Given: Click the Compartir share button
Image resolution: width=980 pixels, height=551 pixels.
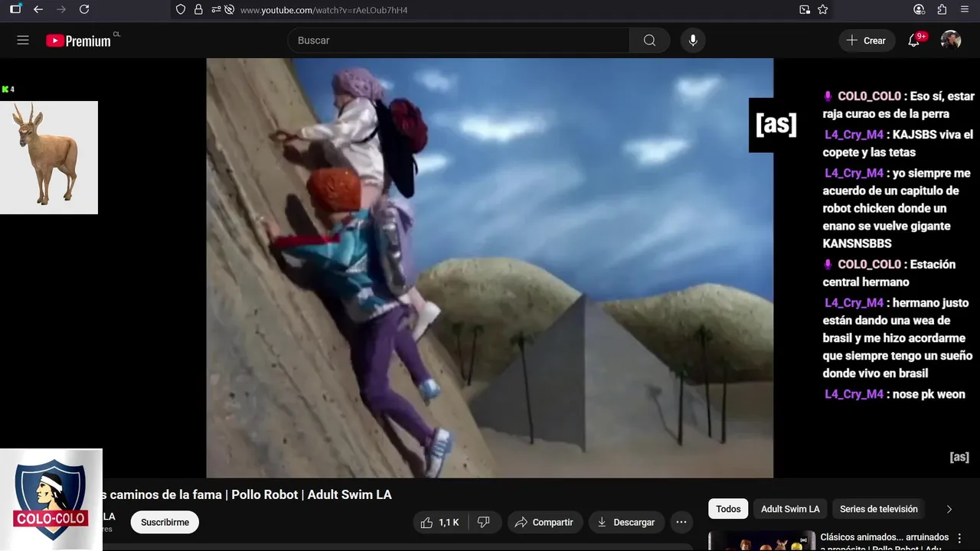Looking at the screenshot, I should point(544,522).
